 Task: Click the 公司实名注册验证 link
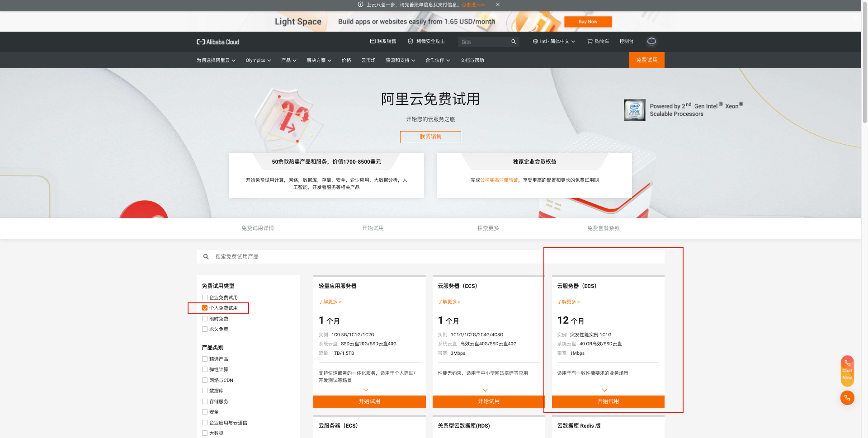499,180
